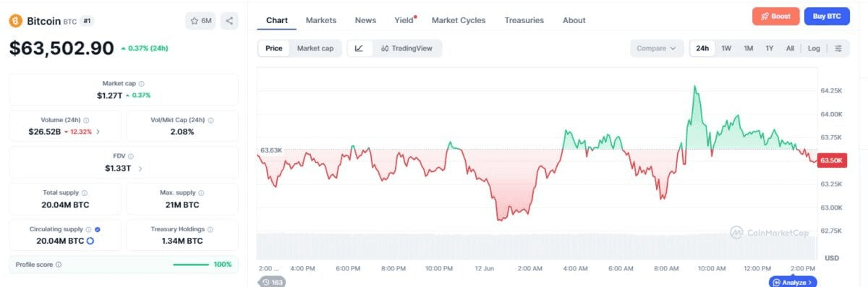Click the Boost button
The height and width of the screenshot is (287, 868).
775,16
